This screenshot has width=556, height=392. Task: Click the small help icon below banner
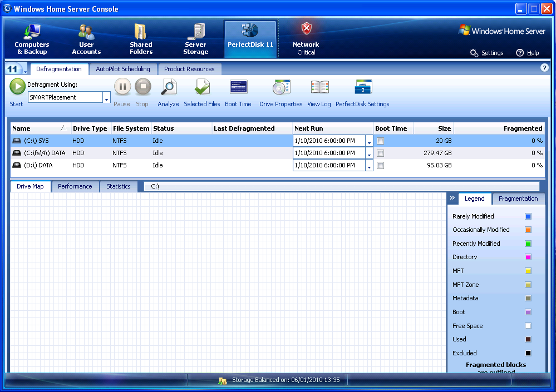(x=544, y=68)
